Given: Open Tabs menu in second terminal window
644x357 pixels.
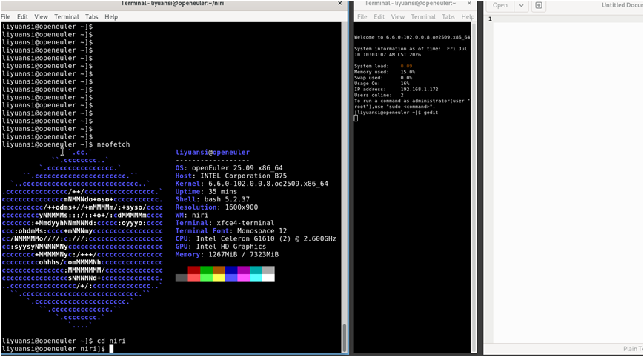Looking at the screenshot, I should 448,17.
